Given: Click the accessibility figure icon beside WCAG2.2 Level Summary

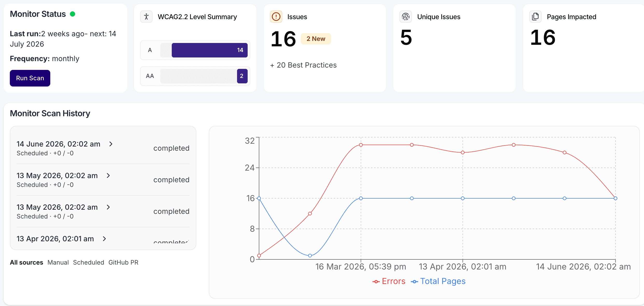Looking at the screenshot, I should coord(146,17).
